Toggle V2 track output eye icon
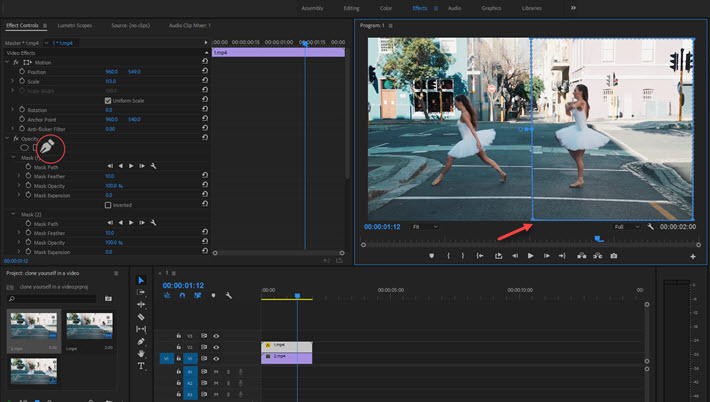 point(216,346)
